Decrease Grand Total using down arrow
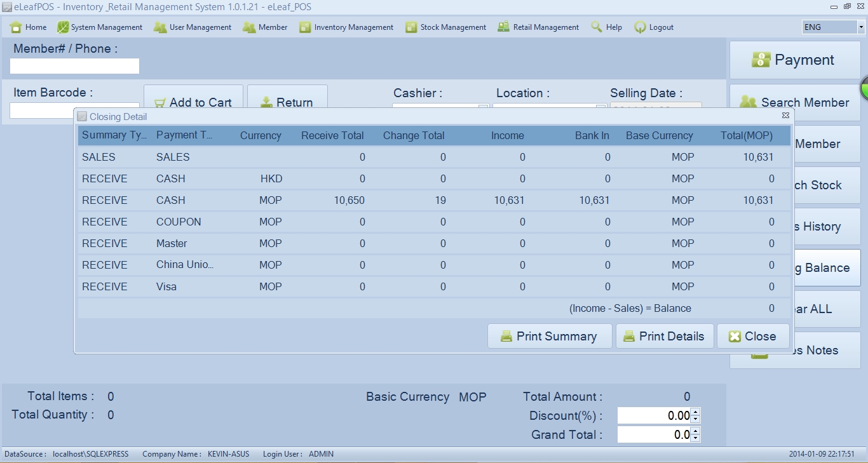This screenshot has height=463, width=868. coord(695,438)
